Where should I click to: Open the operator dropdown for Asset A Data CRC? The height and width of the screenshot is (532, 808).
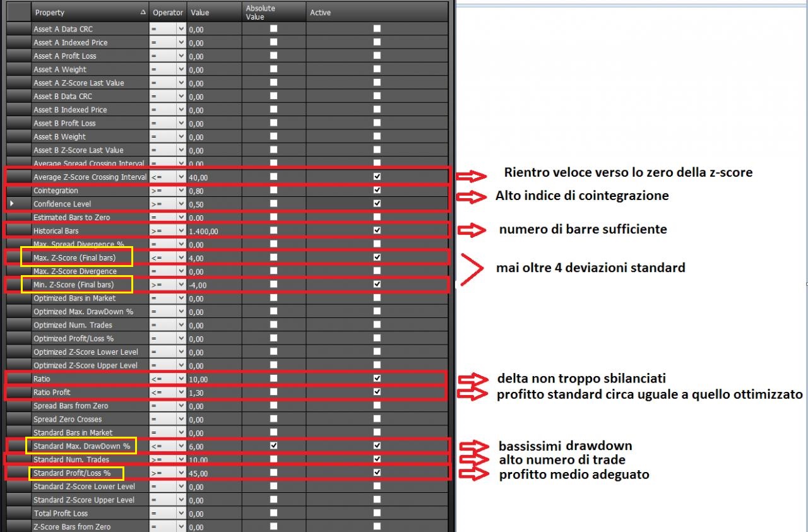tap(182, 29)
